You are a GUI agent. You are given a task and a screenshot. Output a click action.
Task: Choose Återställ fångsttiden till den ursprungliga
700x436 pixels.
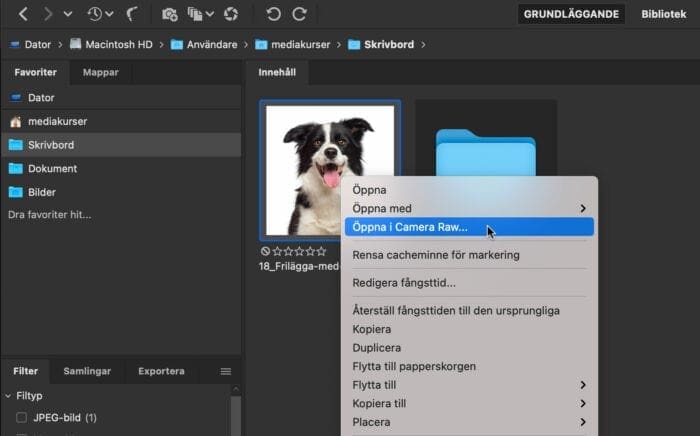[x=469, y=311]
